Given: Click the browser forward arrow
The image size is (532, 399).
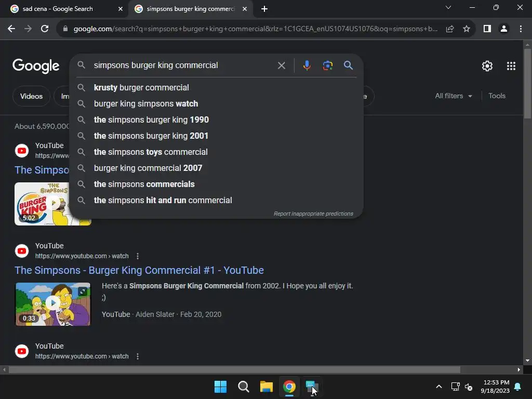Looking at the screenshot, I should coord(28,29).
